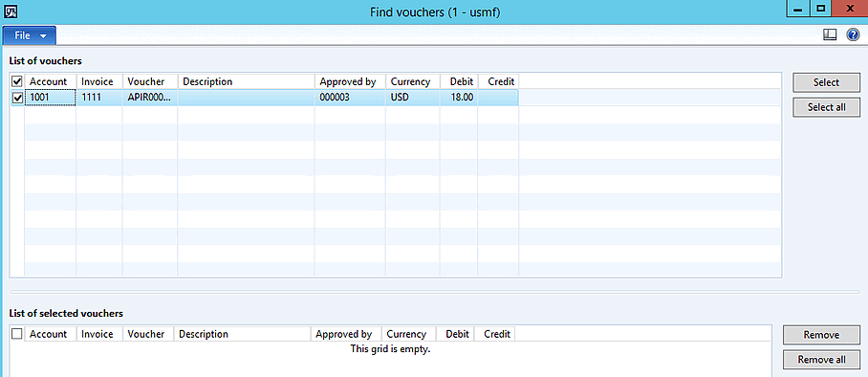This screenshot has height=377, width=868.
Task: Click Voucher header in List of selected vouchers
Action: [148, 334]
